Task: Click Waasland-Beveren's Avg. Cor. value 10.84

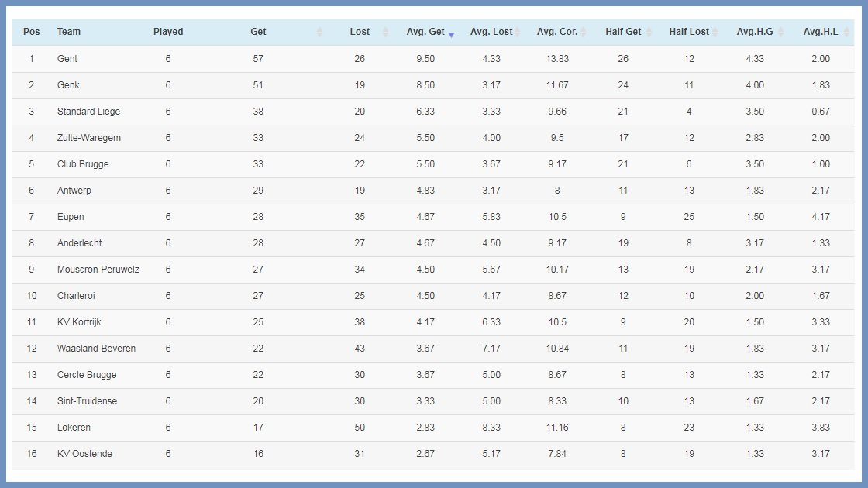Action: 557,349
